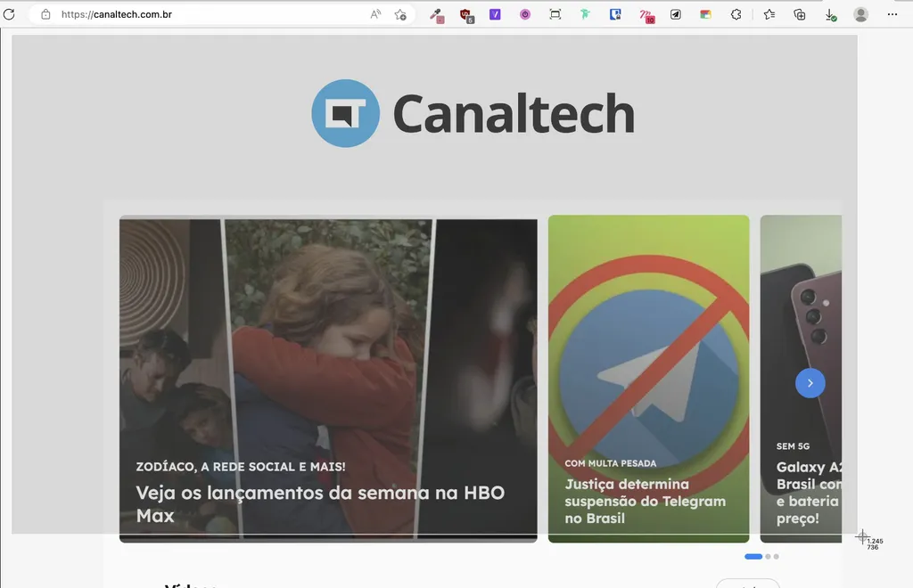Open headline 'Veja os lançamentos da semana na HBO Max'

(x=320, y=503)
